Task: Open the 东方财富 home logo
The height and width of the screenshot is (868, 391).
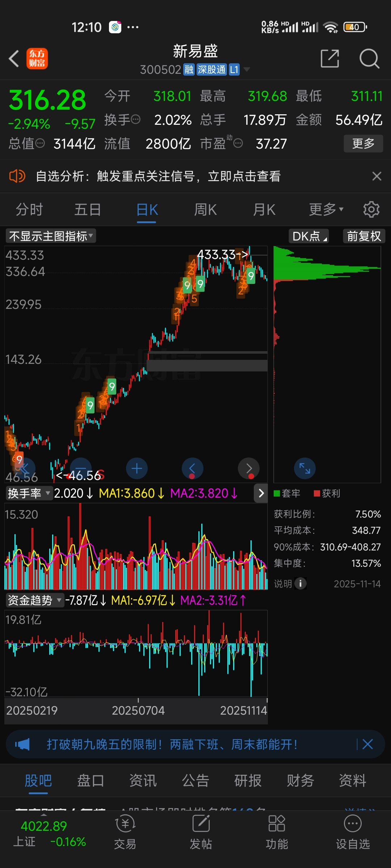Action: point(37,59)
